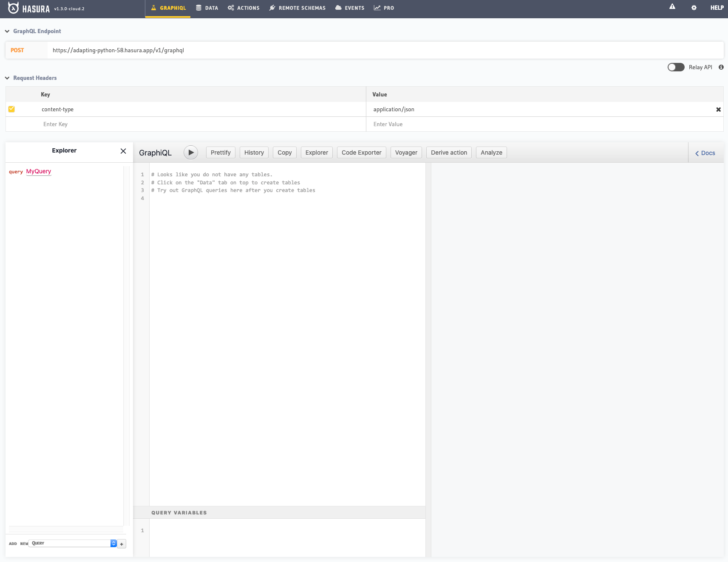Open the Add New Query type dropdown
The image size is (728, 562).
tap(73, 543)
